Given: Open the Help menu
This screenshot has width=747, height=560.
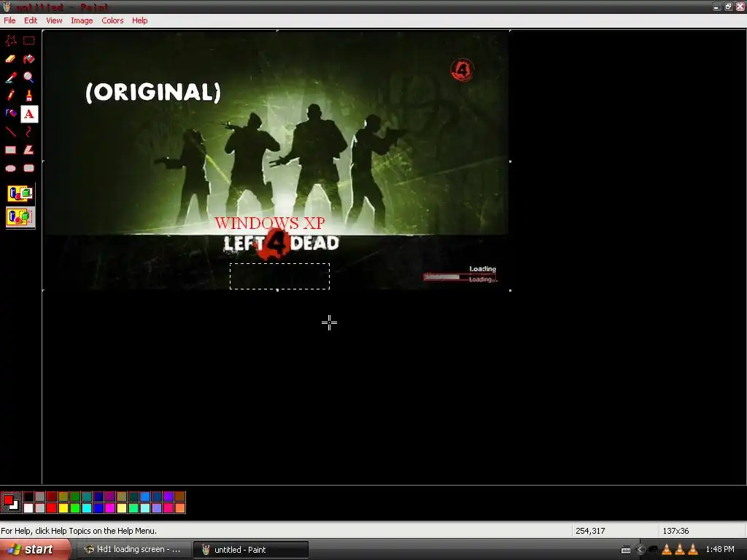Looking at the screenshot, I should point(139,20).
